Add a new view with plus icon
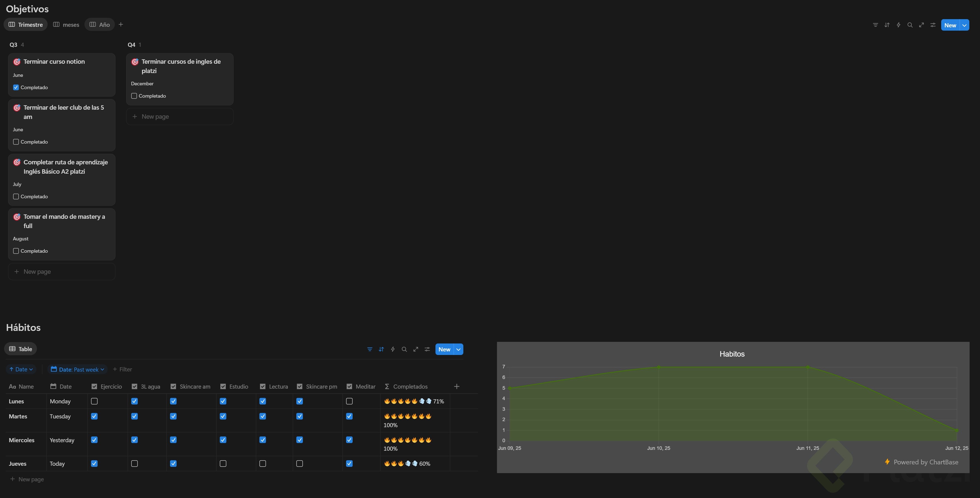 (x=121, y=24)
